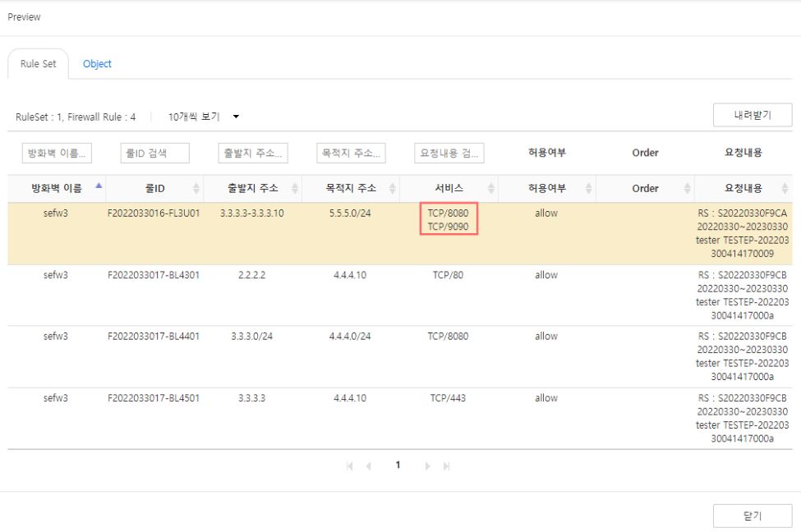Go to first page of results
Image resolution: width=801 pixels, height=532 pixels.
[350, 466]
